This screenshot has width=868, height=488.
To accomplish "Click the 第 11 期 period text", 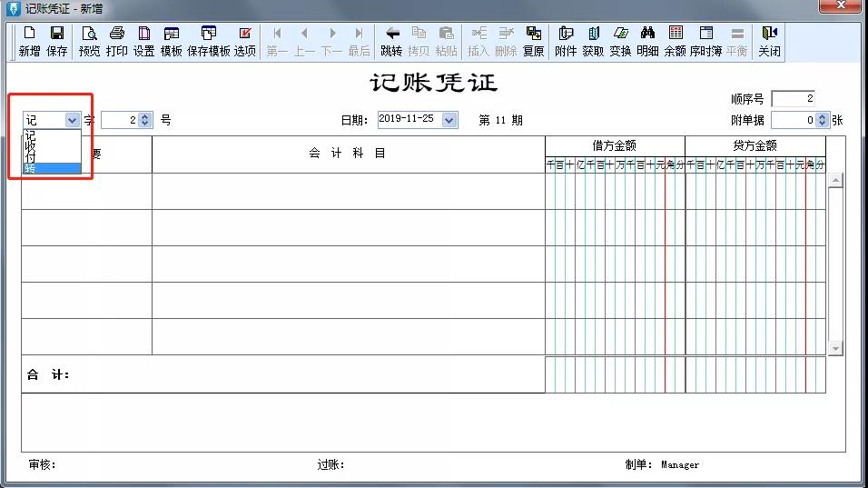I will click(x=500, y=120).
